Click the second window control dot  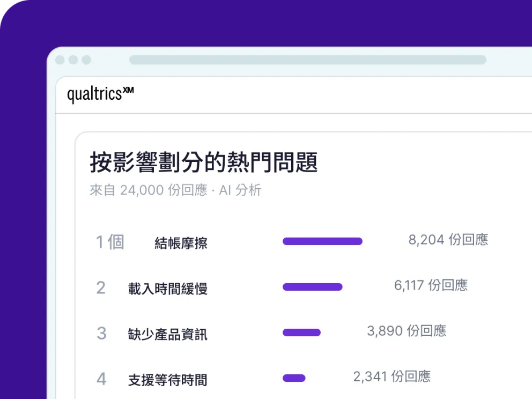[73, 60]
